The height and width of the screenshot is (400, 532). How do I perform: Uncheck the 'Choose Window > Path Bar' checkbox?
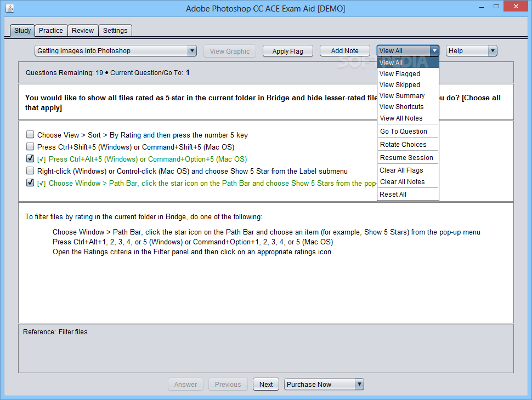30,182
